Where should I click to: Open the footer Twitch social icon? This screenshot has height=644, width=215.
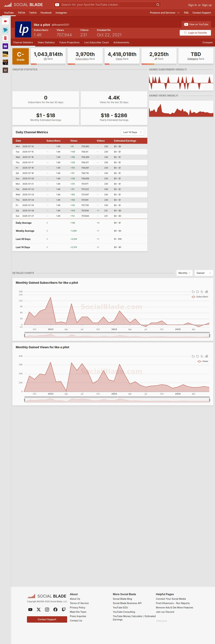point(64,610)
